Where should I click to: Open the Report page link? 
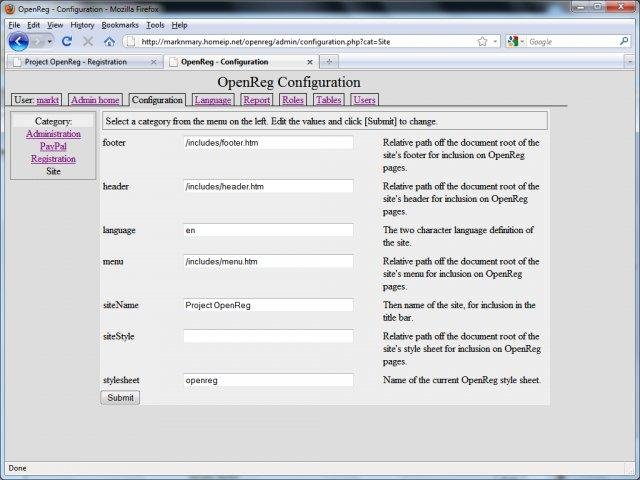pyautogui.click(x=257, y=100)
